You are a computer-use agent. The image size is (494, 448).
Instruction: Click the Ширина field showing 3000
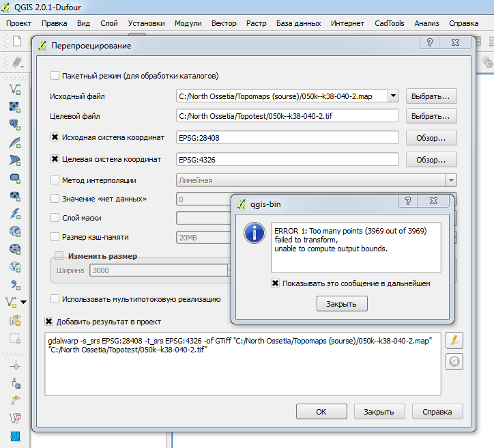[x=159, y=270]
